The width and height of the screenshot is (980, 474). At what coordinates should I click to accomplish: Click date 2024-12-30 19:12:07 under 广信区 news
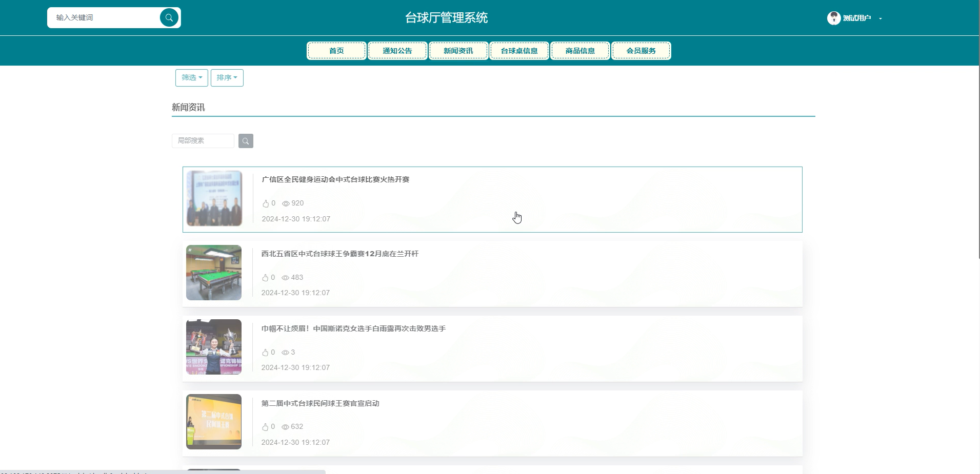(296, 219)
